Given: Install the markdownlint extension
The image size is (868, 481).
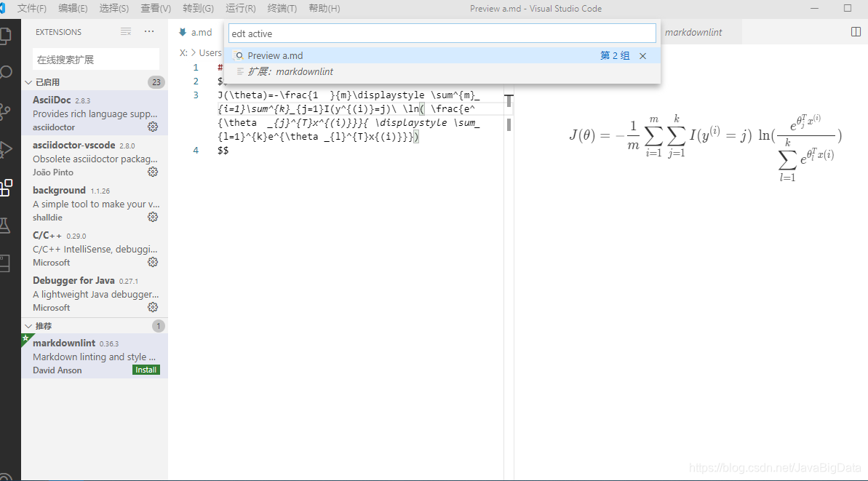Looking at the screenshot, I should (146, 370).
